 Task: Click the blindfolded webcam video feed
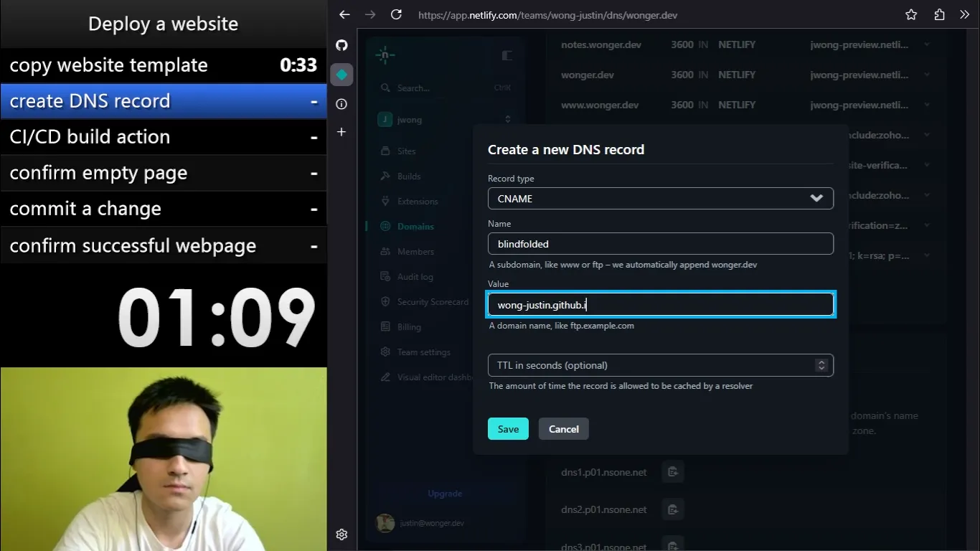(164, 459)
